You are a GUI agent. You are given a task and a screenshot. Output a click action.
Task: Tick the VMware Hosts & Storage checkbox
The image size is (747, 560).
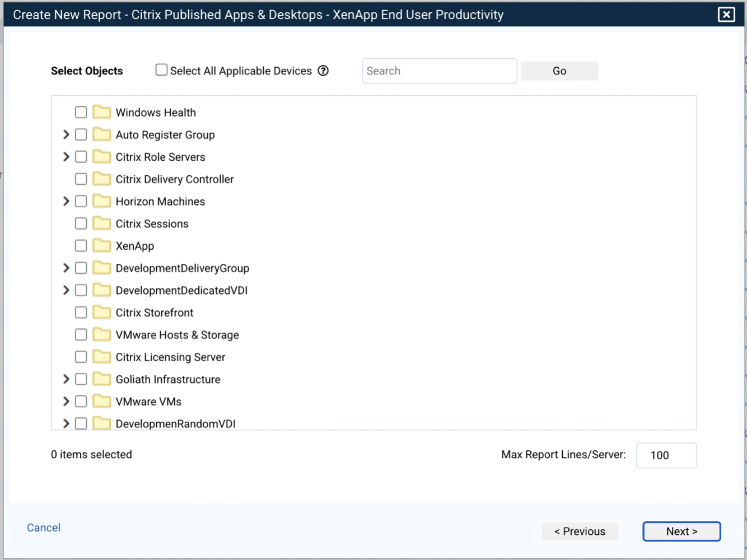81,335
